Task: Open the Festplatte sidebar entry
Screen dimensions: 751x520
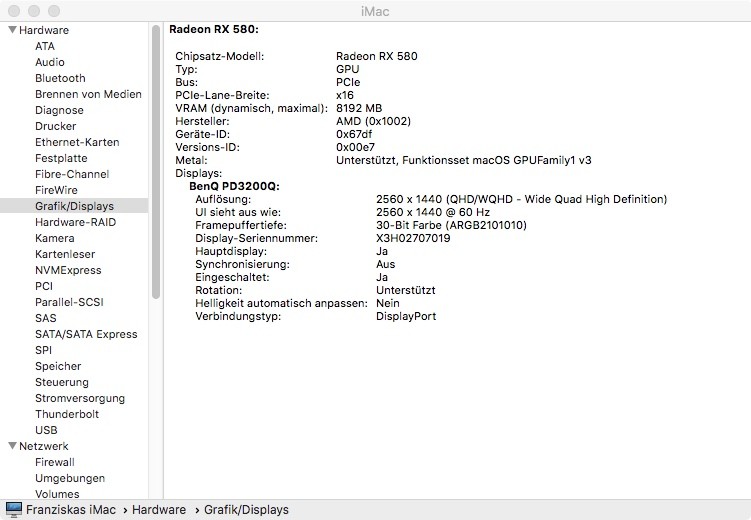Action: point(61,158)
